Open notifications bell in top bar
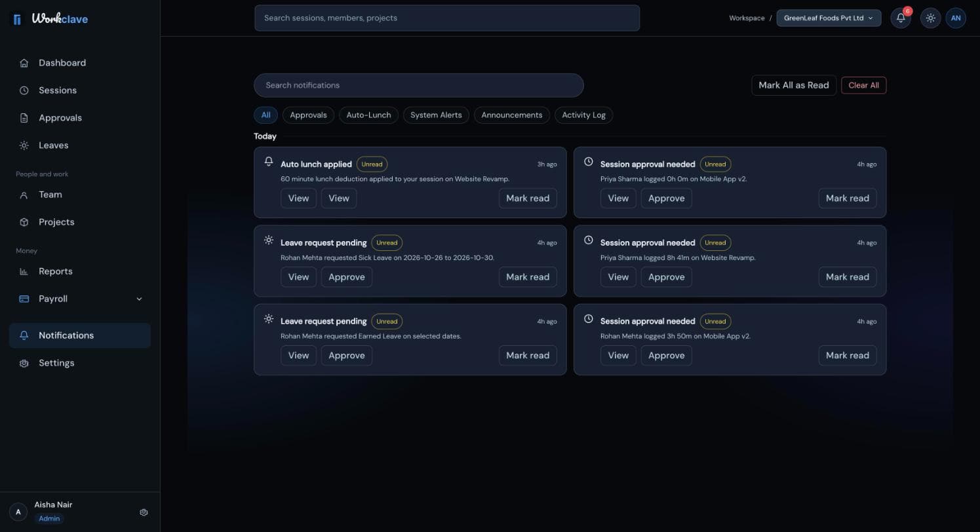Viewport: 980px width, 532px height. pyautogui.click(x=901, y=18)
